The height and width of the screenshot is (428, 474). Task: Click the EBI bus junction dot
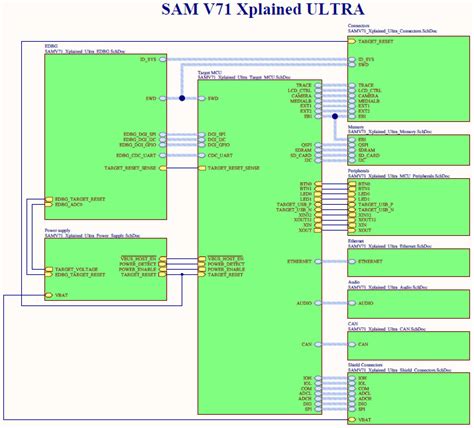point(335,116)
